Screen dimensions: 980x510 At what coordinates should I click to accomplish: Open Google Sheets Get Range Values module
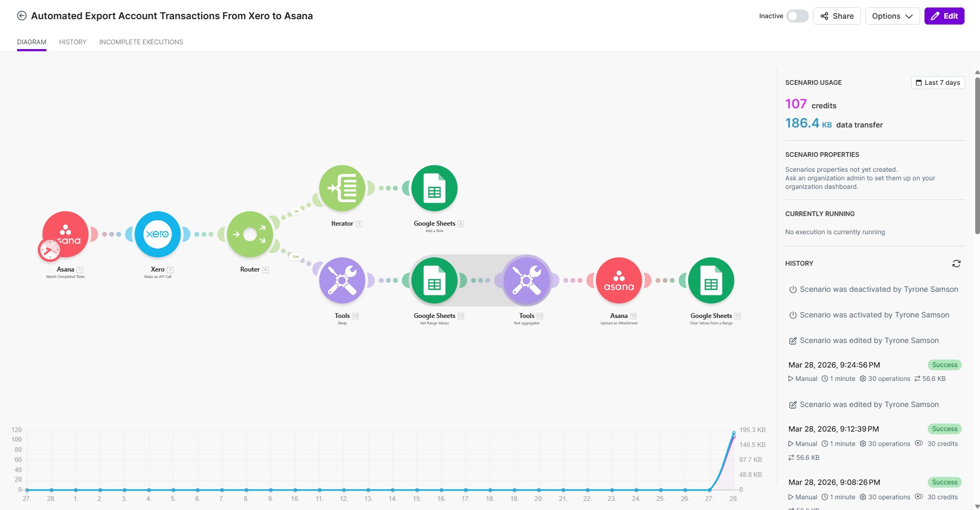[x=434, y=281]
